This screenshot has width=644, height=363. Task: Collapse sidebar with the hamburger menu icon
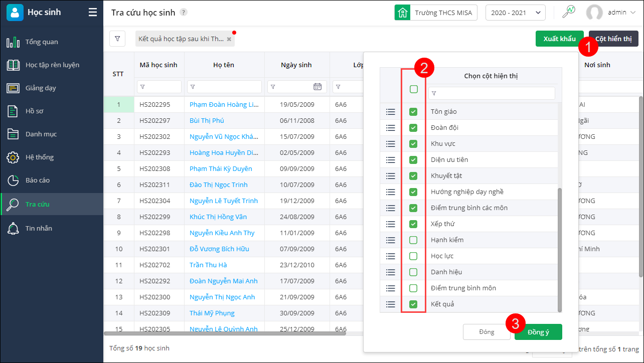tap(93, 13)
